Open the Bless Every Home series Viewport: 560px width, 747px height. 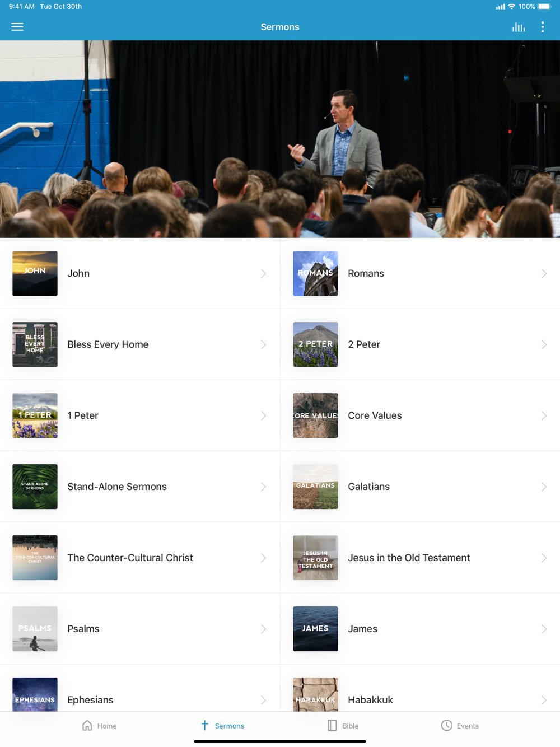point(140,344)
